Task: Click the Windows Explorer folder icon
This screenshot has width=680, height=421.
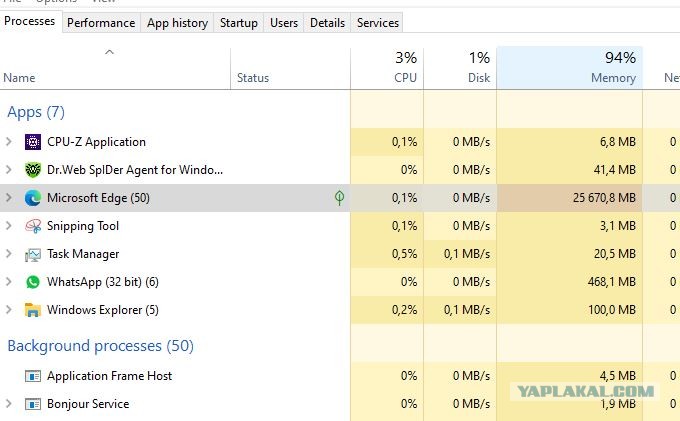Action: coord(33,310)
